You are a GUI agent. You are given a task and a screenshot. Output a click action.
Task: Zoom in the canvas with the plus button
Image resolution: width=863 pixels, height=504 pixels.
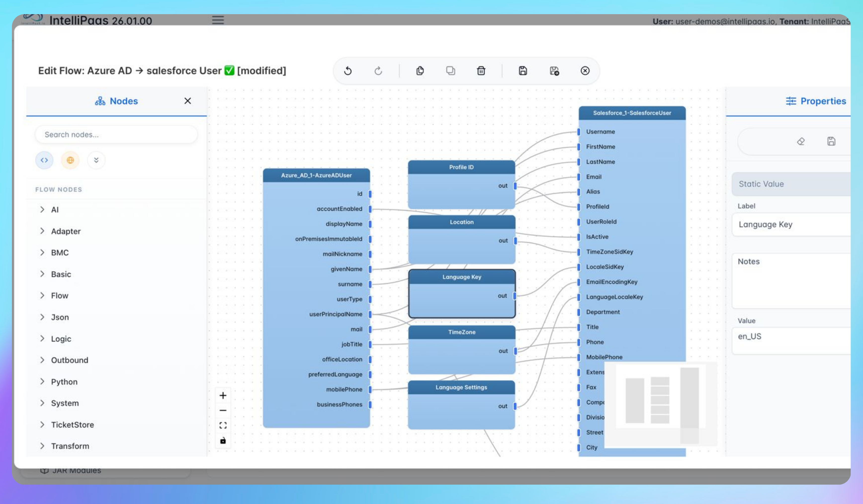(223, 395)
